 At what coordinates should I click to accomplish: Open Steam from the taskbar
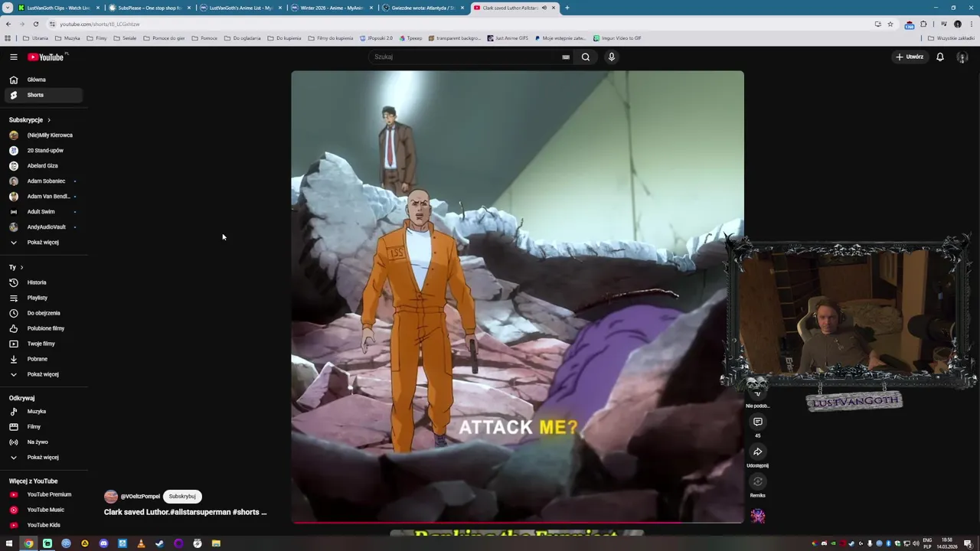[x=159, y=543]
